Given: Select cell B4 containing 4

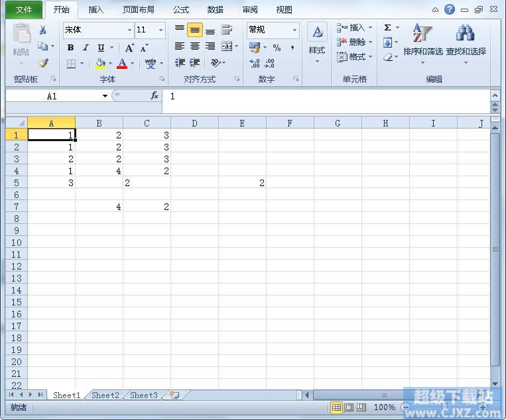Looking at the screenshot, I should [99, 171].
